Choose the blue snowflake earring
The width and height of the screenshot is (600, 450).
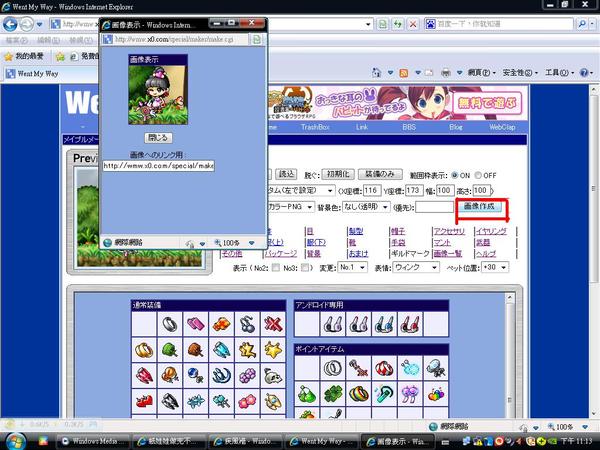pos(196,401)
